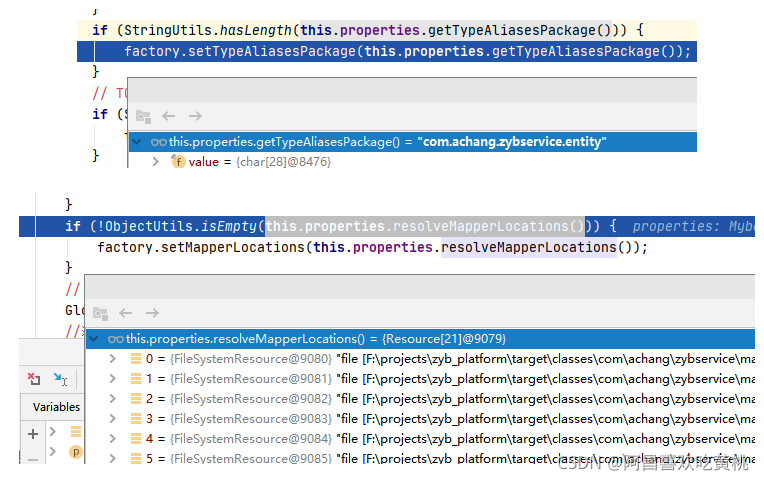Collapse the getTypeAliasesPackage() result node

pos(137,142)
